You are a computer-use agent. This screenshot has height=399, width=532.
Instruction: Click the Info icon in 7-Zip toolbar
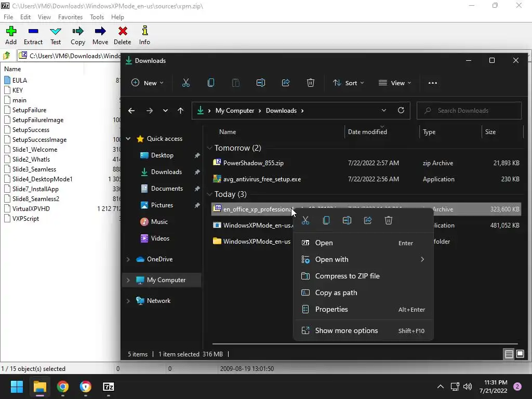[x=145, y=31]
